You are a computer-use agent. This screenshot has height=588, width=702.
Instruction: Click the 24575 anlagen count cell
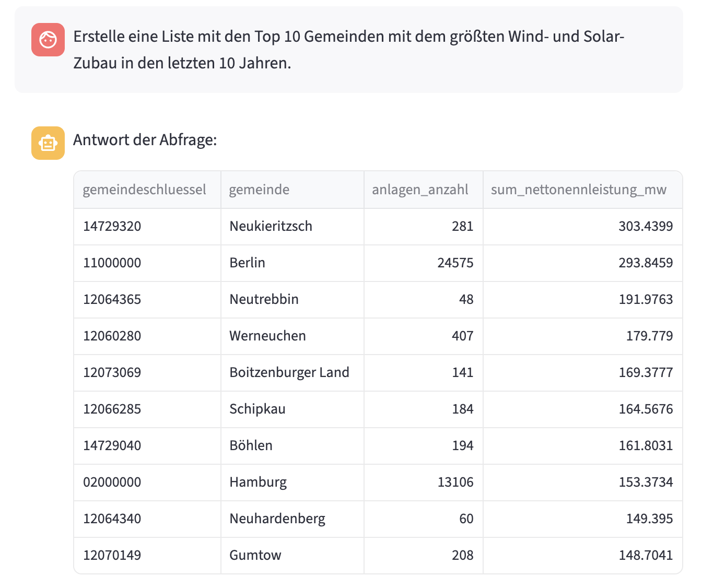click(424, 263)
